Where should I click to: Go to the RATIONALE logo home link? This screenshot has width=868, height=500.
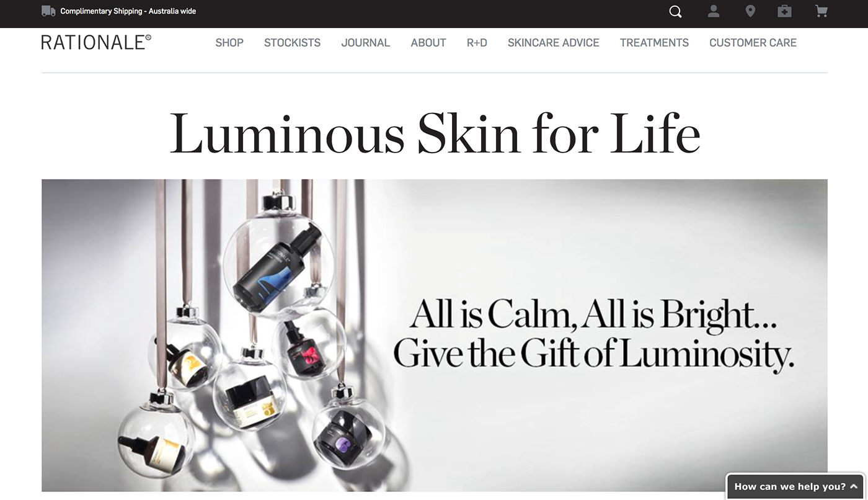[x=96, y=42]
